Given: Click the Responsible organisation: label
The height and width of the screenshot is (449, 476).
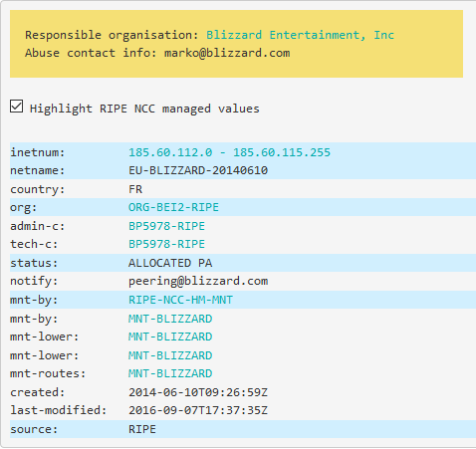Looking at the screenshot, I should 112,35.
